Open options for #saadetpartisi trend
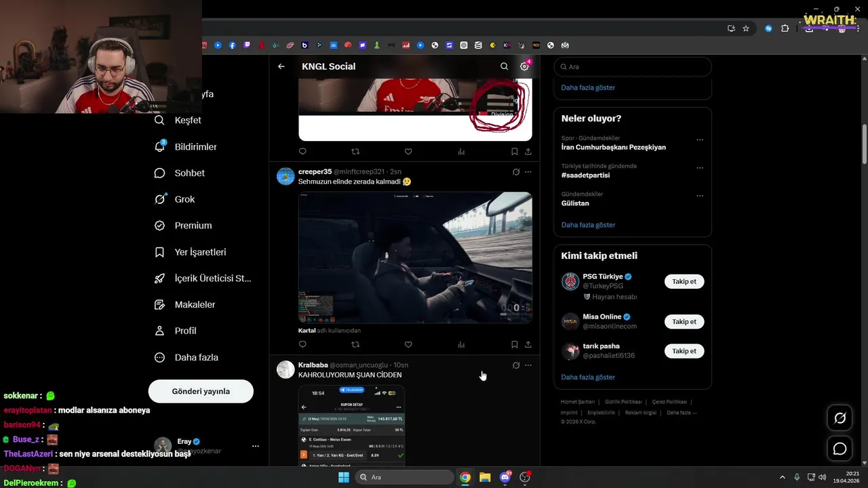868x488 pixels. click(700, 168)
